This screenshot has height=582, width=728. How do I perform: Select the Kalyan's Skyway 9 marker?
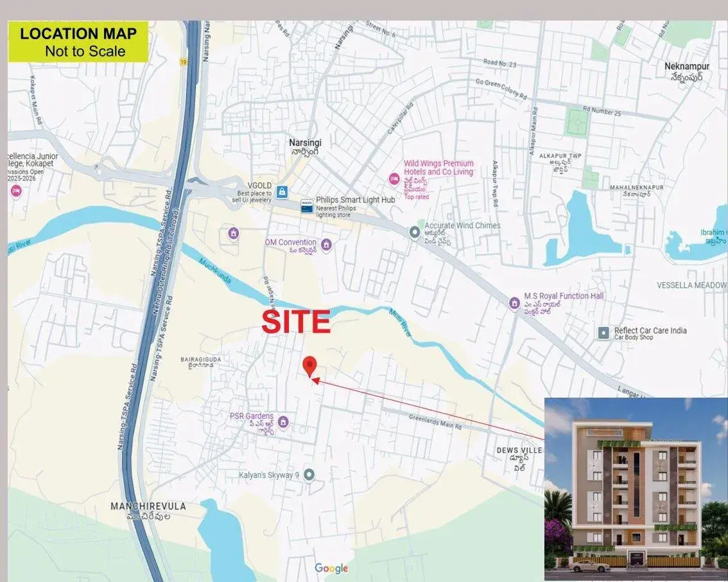[x=309, y=475]
